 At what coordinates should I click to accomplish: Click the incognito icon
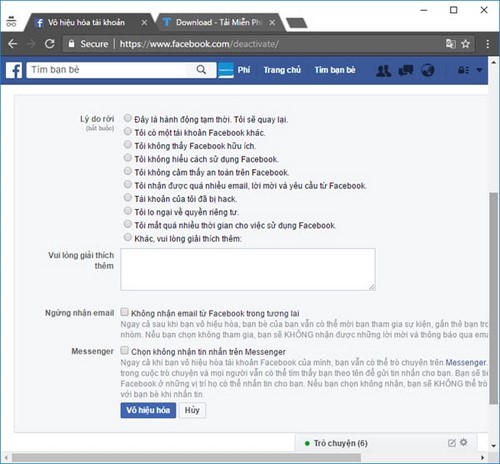[x=11, y=21]
